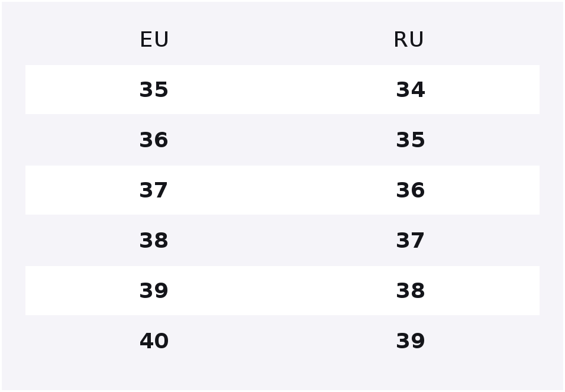Click RU value 37 in fourth row
This screenshot has height=392, width=565.
(x=411, y=241)
